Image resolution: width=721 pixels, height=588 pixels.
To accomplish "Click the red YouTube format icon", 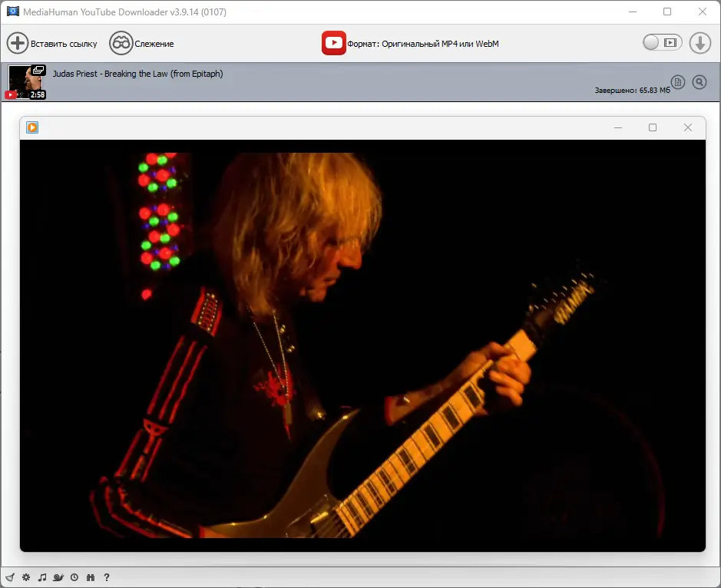I will click(334, 43).
